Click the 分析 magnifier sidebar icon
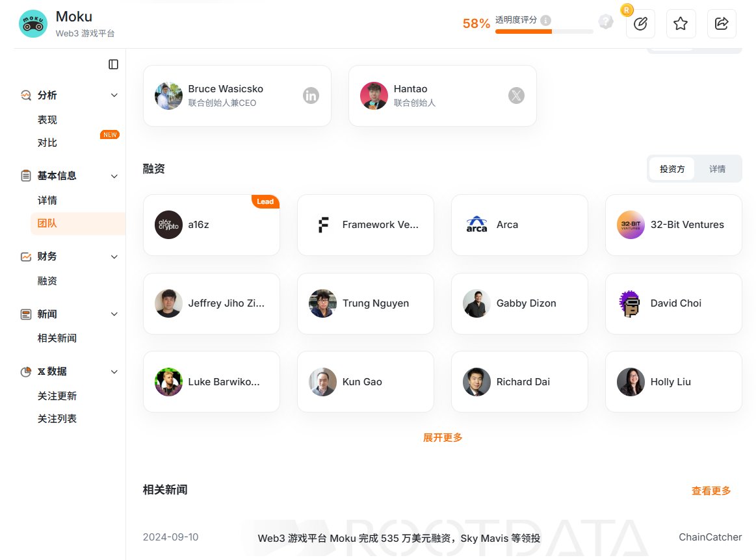The image size is (756, 560). (26, 95)
